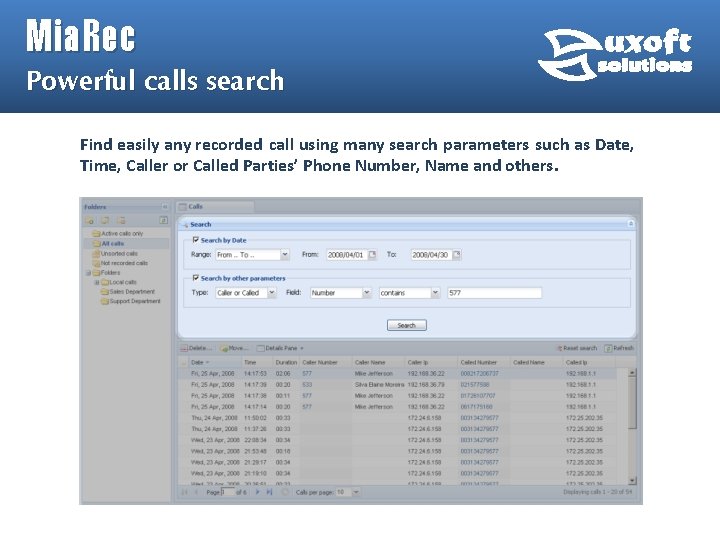Open the Details Pane dropdown
Image resolution: width=720 pixels, height=540 pixels.
click(302, 348)
